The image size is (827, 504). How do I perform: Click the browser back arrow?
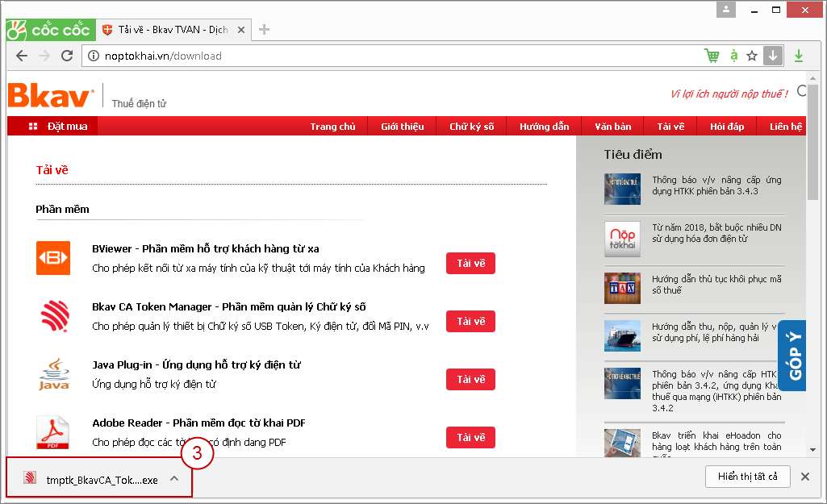pyautogui.click(x=22, y=56)
